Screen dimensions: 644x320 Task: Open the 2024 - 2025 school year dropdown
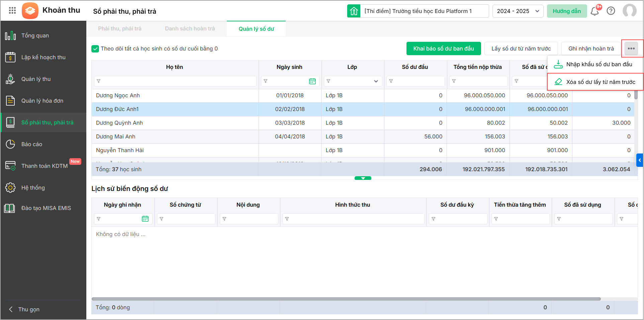coord(518,11)
